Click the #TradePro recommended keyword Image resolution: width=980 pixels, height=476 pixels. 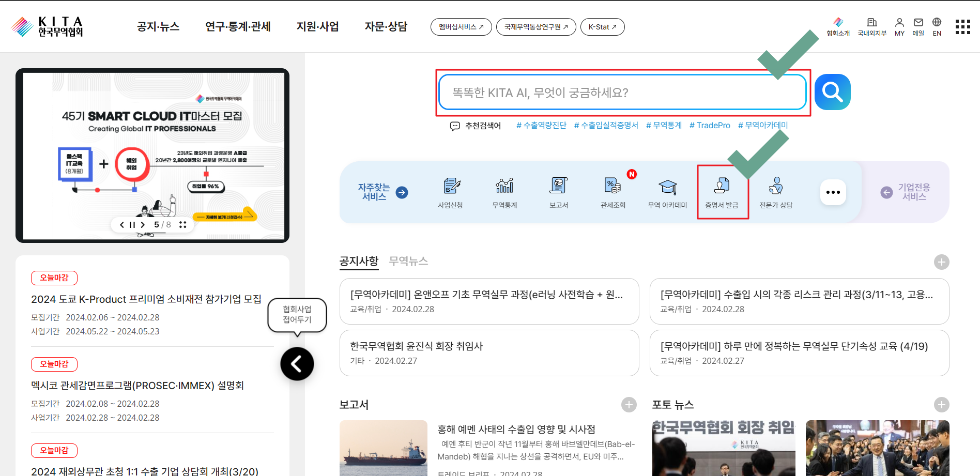710,126
